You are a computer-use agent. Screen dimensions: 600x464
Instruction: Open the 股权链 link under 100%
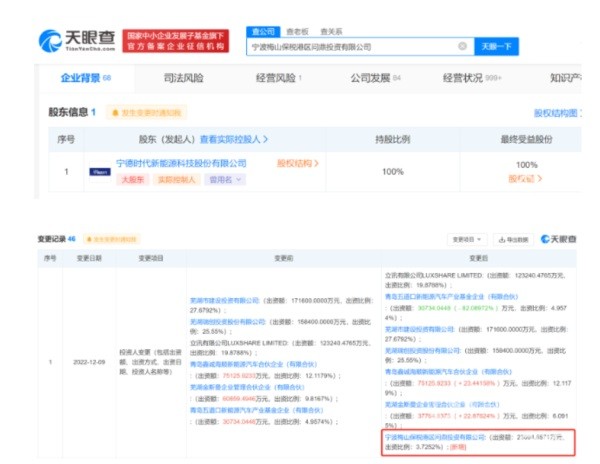pos(525,179)
